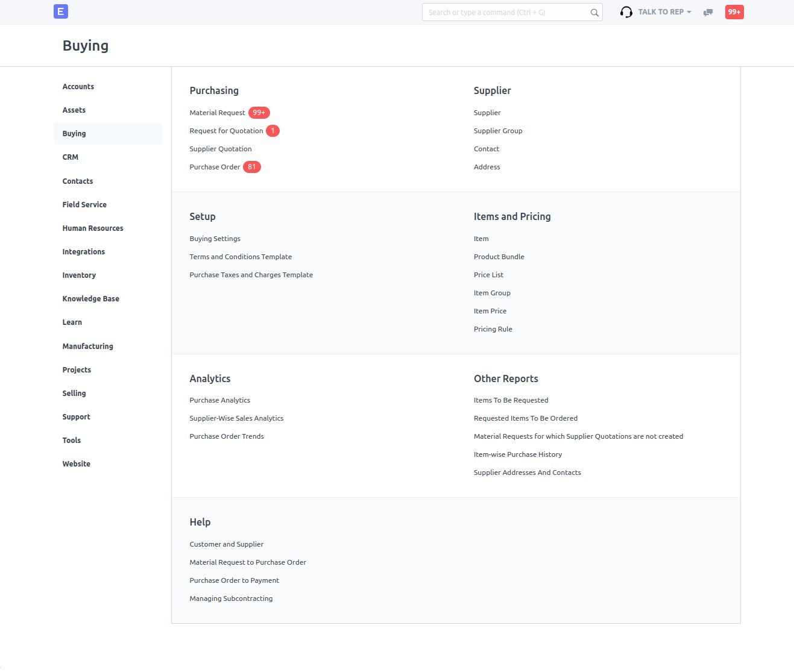Go to Supplier Group list

point(498,131)
